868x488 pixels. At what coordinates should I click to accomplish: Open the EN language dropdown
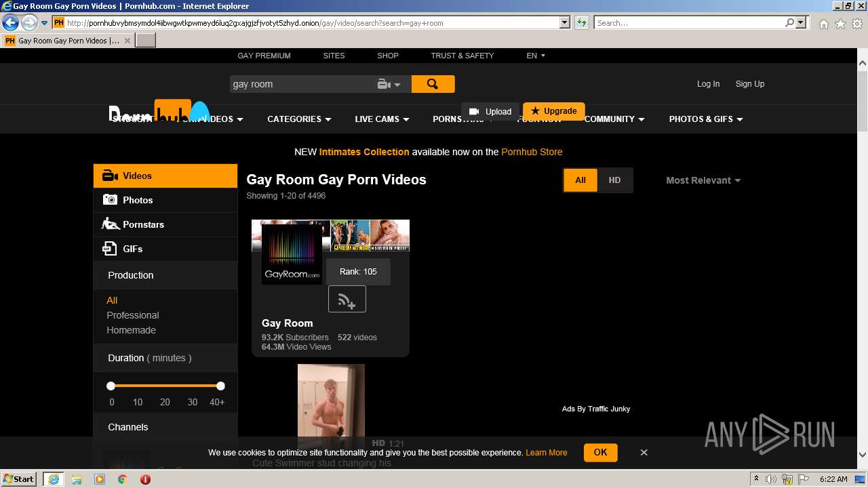[536, 56]
